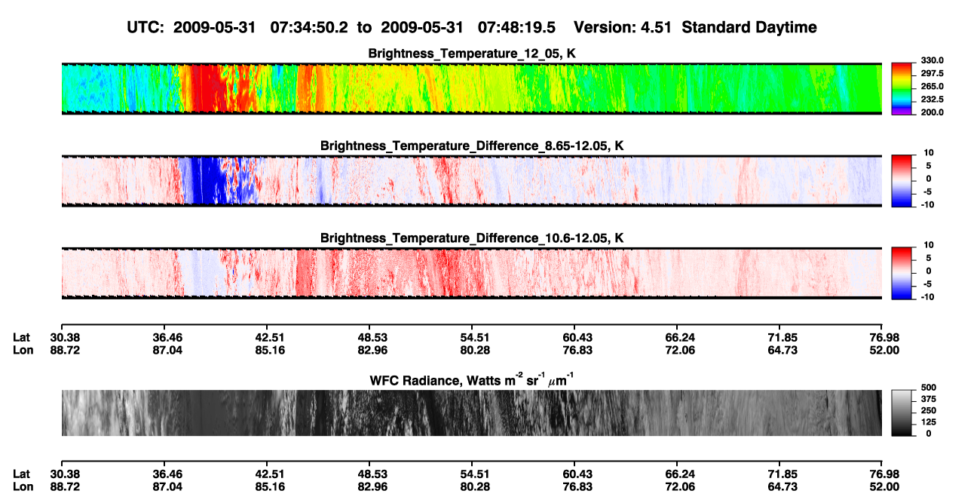Click the "WFC Radiance, Watts m-2 sr-1 μm-1" title
The height and width of the screenshot is (503, 980).
[x=472, y=379]
